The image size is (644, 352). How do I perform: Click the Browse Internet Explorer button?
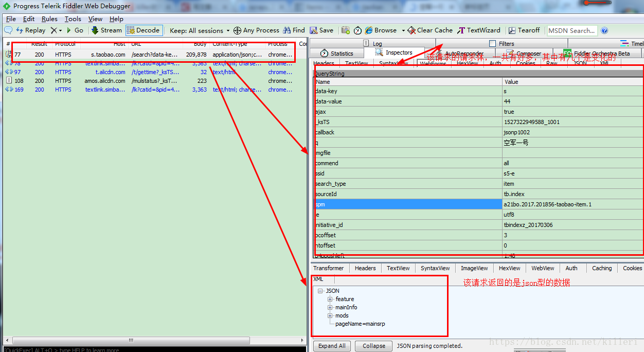pyautogui.click(x=381, y=30)
